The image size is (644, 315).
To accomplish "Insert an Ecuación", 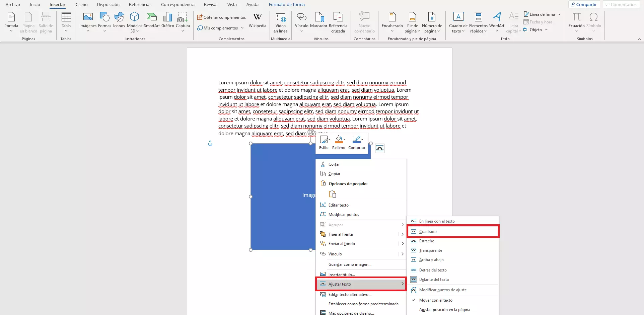I will pos(576,22).
